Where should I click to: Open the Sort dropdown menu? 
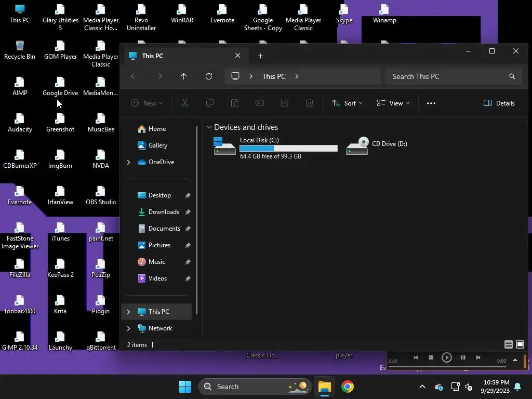point(347,103)
